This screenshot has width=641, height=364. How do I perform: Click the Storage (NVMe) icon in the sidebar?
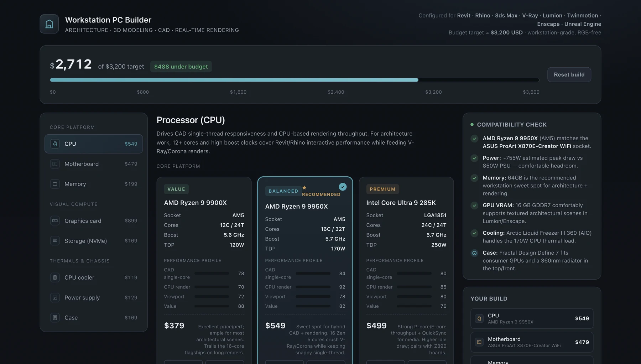[x=55, y=241]
